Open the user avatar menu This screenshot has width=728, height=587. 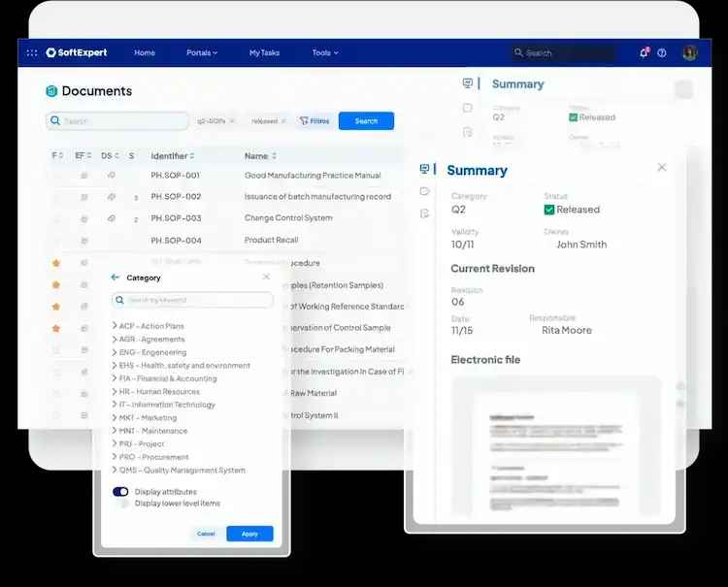(690, 53)
